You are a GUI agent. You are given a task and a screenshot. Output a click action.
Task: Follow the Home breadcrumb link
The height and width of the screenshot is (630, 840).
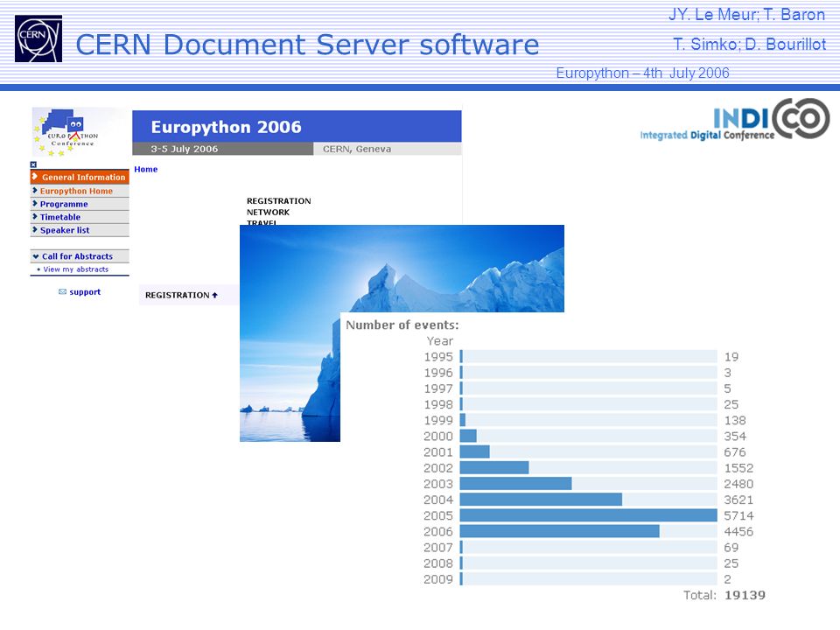(146, 169)
